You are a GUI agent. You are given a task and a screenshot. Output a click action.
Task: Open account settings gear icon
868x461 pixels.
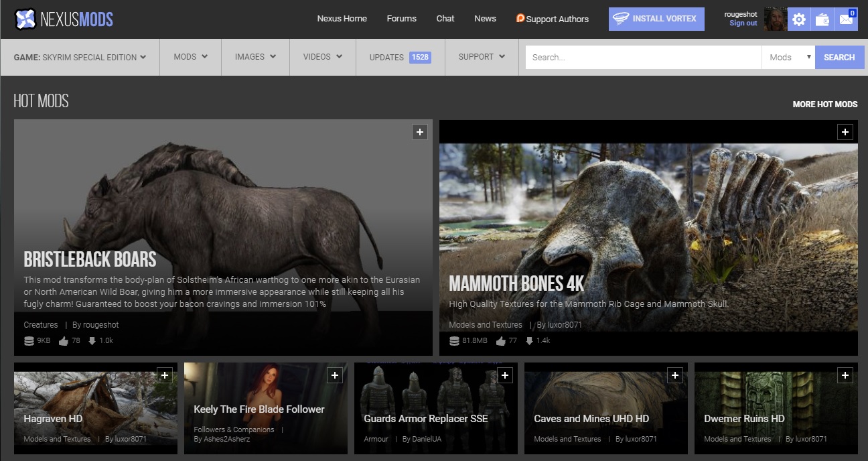tap(798, 19)
